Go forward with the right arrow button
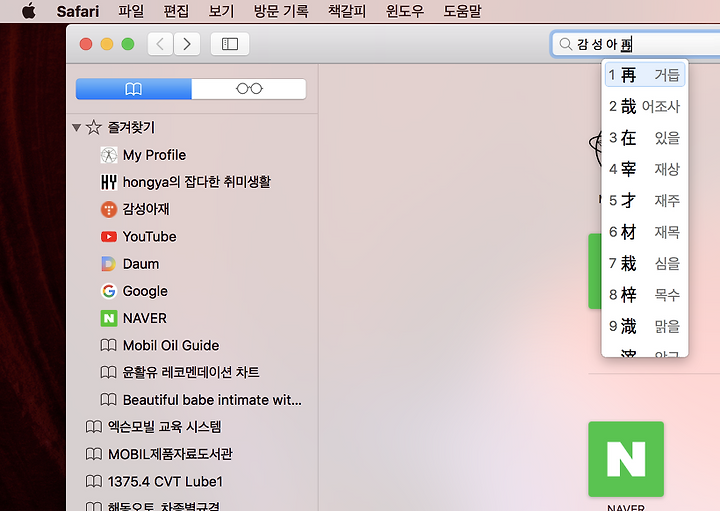The width and height of the screenshot is (720, 511). tap(187, 44)
